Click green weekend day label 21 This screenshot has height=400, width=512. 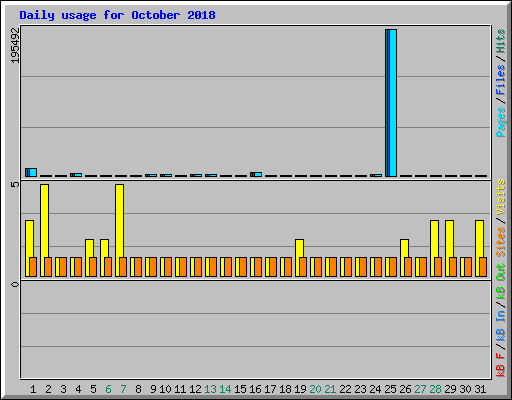[330, 389]
